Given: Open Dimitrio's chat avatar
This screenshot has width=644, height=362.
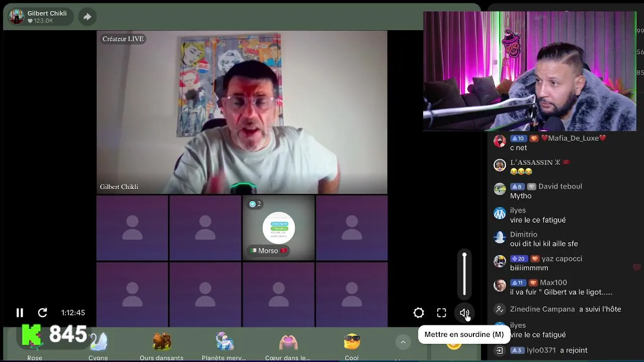Looking at the screenshot, I should pyautogui.click(x=500, y=237).
